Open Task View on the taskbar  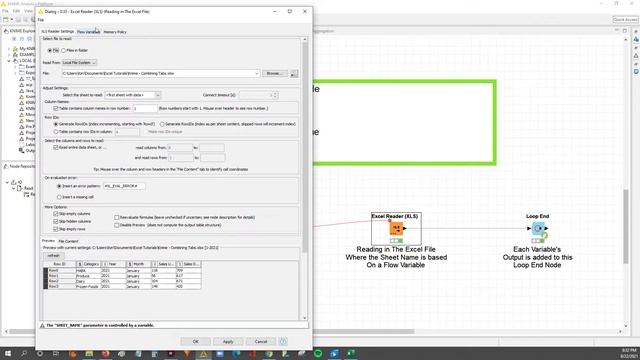56,353
